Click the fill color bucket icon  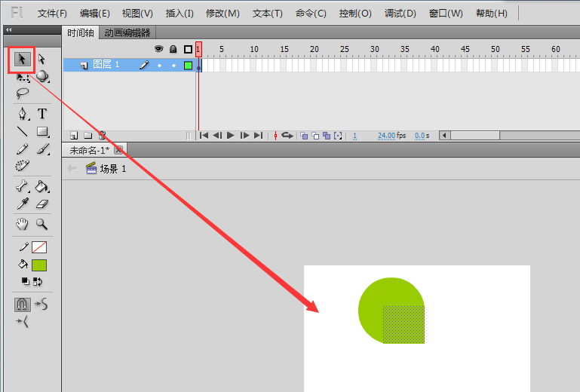(23, 264)
